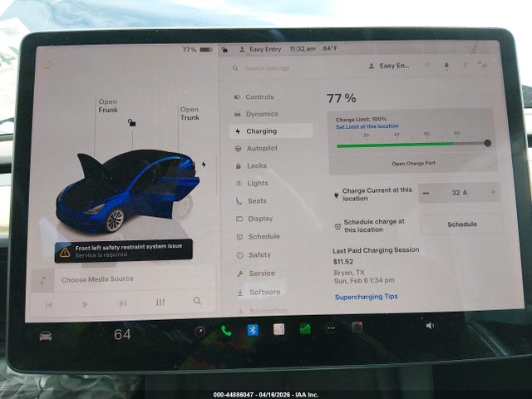The height and width of the screenshot is (399, 532).
Task: Tap the media search magnifier icon
Action: pos(197,301)
